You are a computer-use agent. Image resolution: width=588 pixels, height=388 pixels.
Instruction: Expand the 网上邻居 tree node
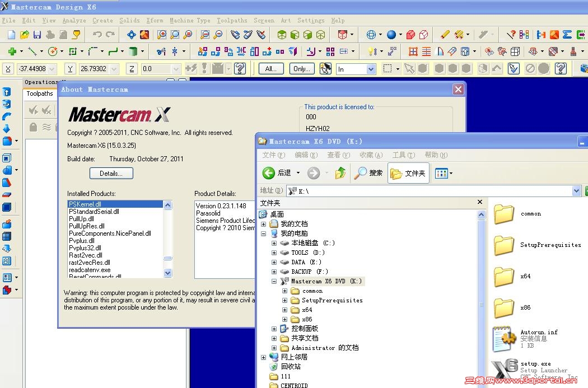coord(264,357)
